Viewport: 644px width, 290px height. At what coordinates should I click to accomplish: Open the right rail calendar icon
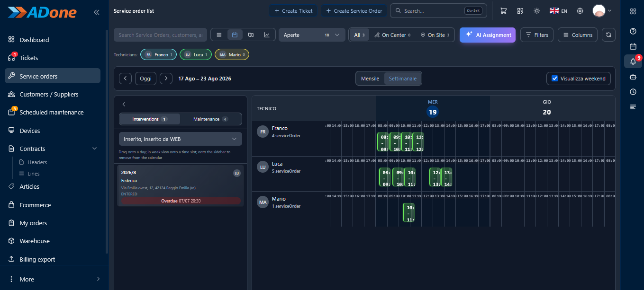(x=633, y=46)
